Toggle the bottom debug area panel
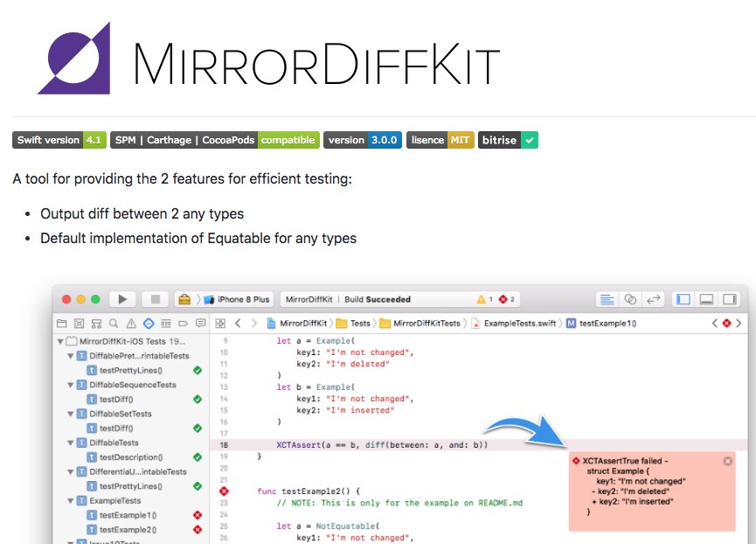This screenshot has height=544, width=756. 706,299
